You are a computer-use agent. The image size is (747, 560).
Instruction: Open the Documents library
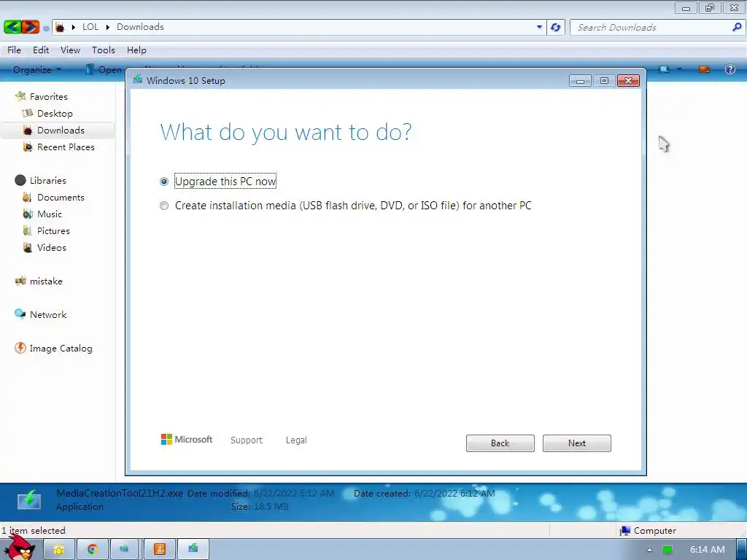coord(53,197)
